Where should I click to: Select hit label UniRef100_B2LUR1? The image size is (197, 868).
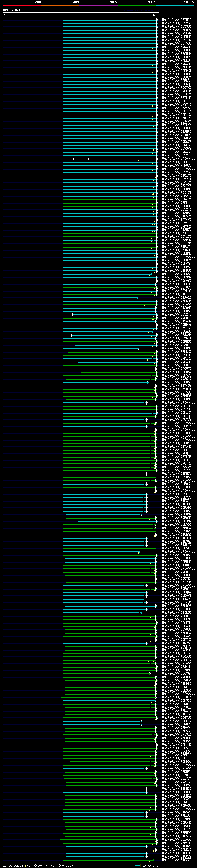(176, 57)
